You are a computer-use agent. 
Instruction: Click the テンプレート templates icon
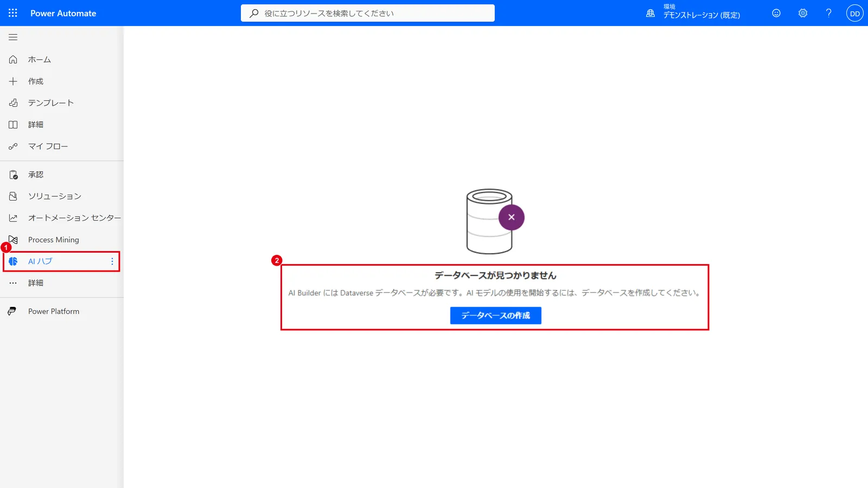(13, 103)
